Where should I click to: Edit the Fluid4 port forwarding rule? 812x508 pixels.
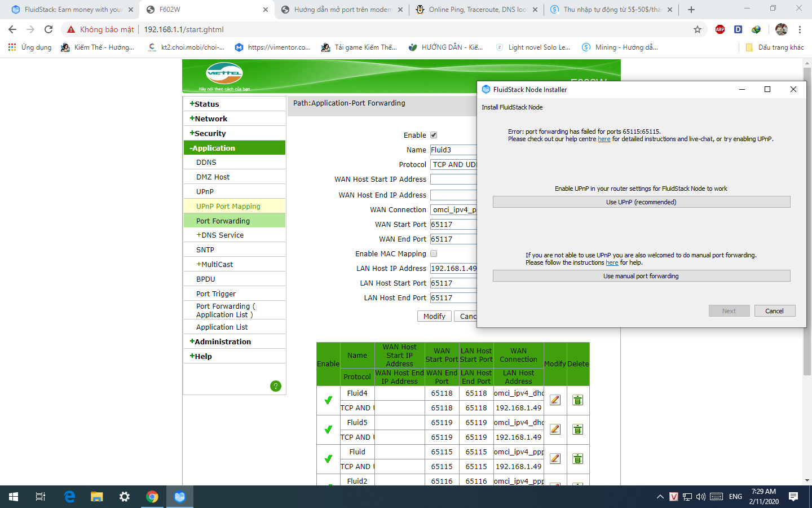coord(555,400)
